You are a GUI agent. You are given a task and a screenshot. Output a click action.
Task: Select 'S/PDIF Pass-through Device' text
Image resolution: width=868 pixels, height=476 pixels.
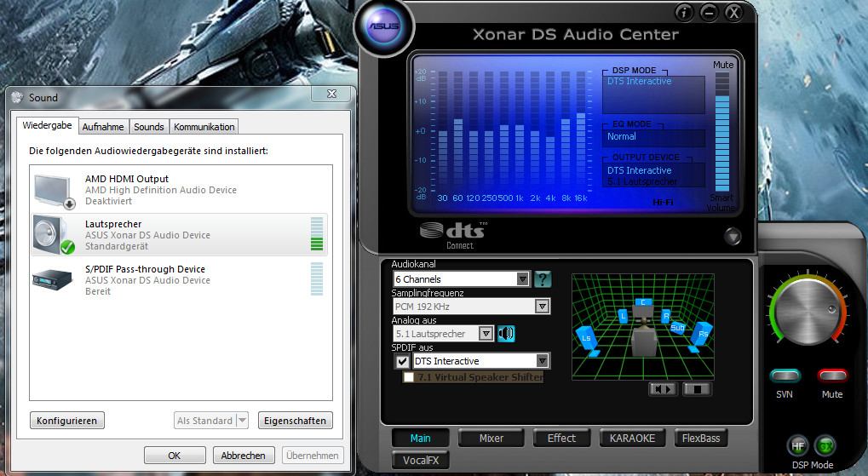145,269
